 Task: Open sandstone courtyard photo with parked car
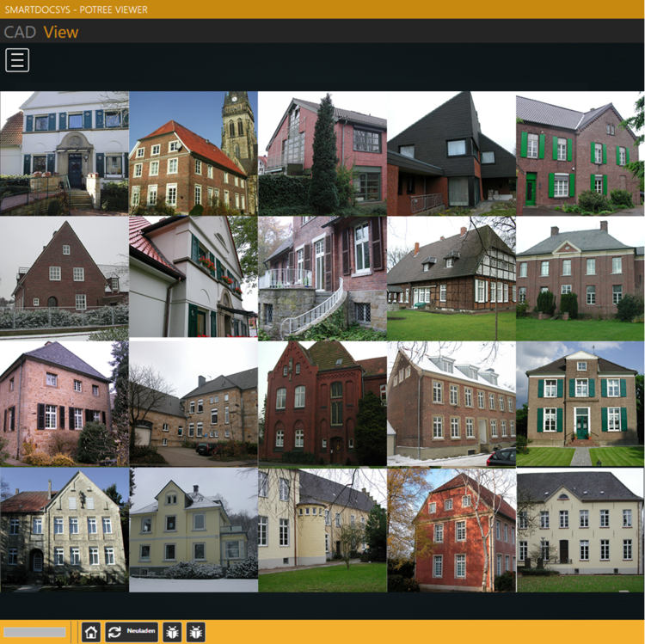click(x=193, y=404)
